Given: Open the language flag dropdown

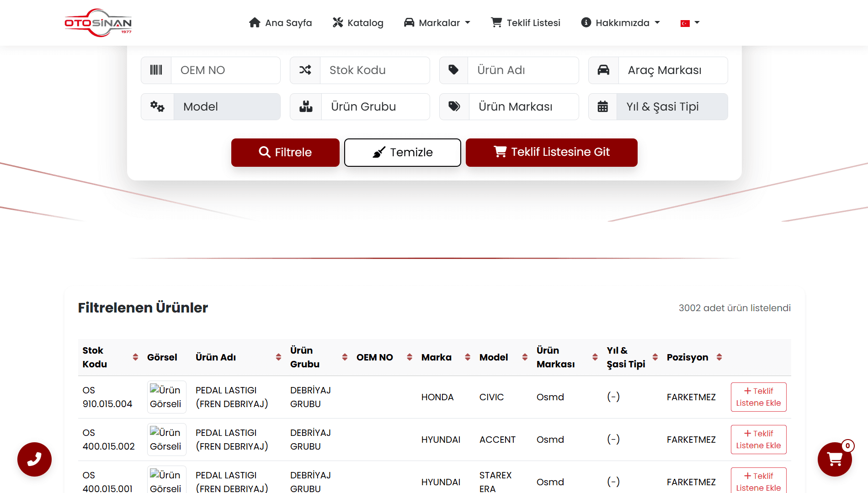Looking at the screenshot, I should point(690,23).
